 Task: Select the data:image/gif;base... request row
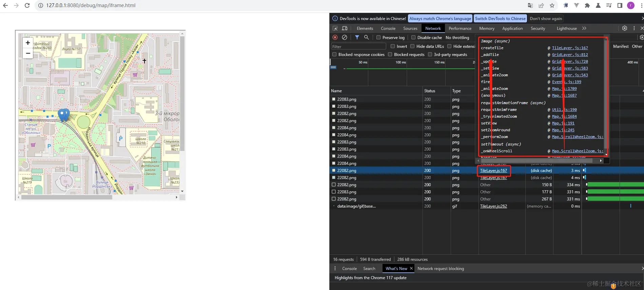tap(487, 206)
